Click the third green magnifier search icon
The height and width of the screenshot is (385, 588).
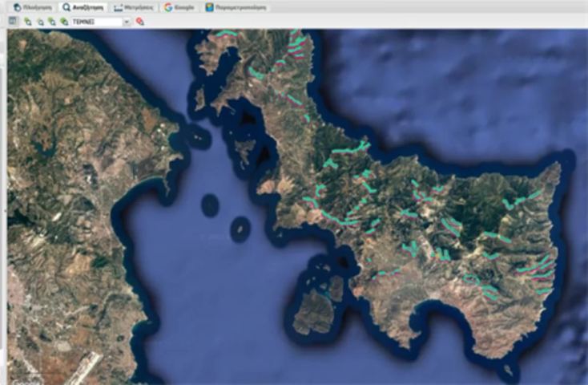tap(51, 22)
